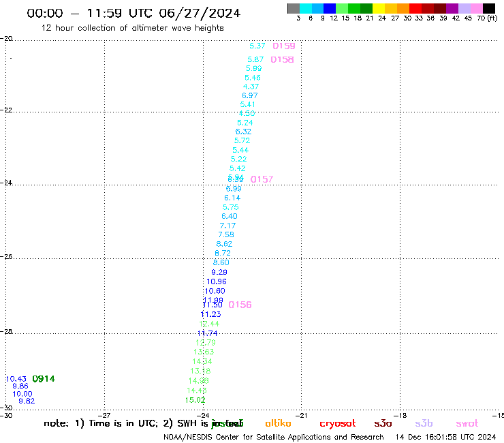
Task: Click the 11.23 value
Action: [211, 314]
